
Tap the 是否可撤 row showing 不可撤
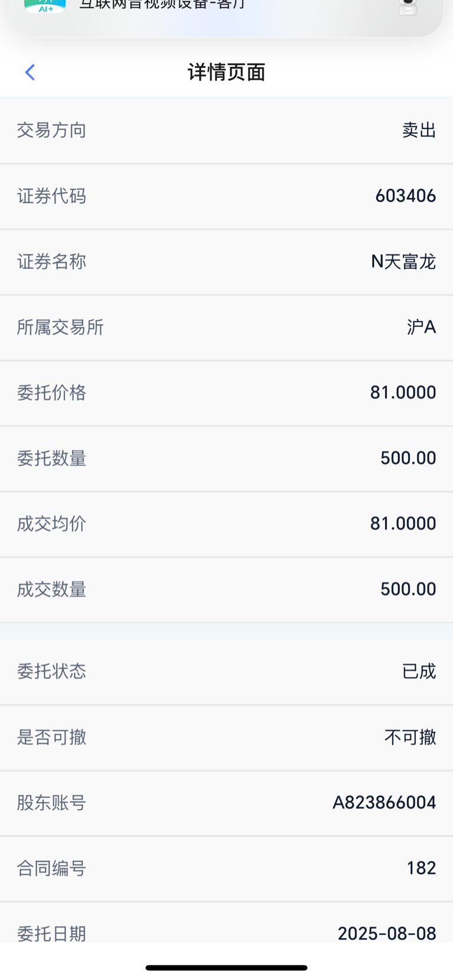[226, 738]
